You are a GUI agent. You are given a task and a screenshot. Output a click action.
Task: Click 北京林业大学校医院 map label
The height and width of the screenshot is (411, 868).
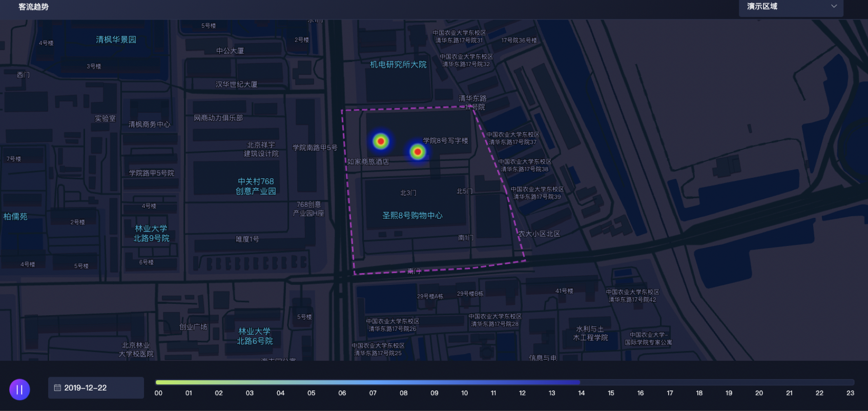(136, 350)
